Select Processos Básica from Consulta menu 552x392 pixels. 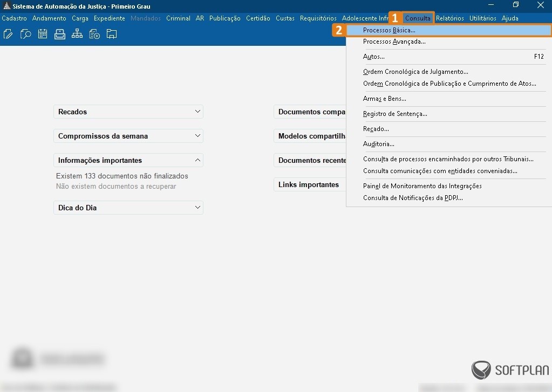(x=448, y=30)
